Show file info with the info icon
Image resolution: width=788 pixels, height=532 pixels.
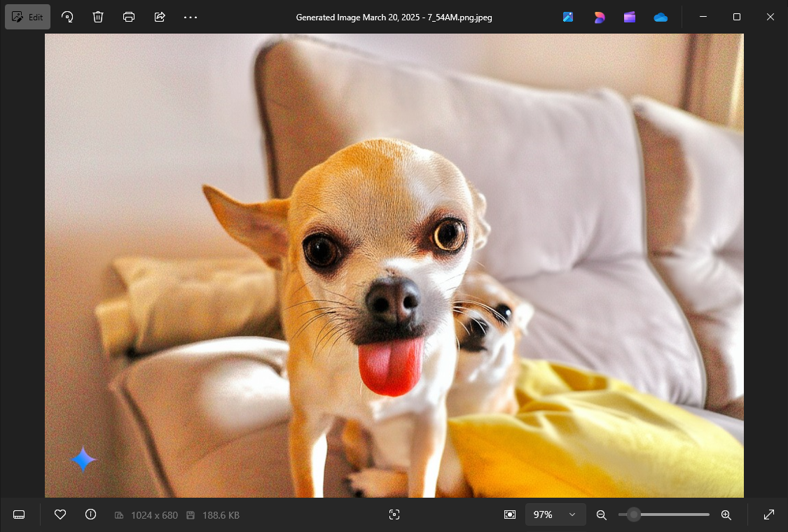tap(90, 514)
